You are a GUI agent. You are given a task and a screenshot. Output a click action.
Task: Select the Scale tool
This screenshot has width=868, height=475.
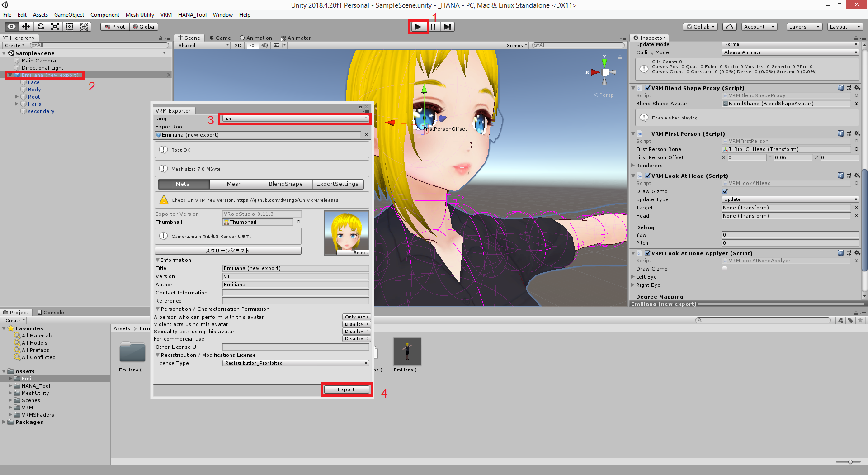coord(55,27)
